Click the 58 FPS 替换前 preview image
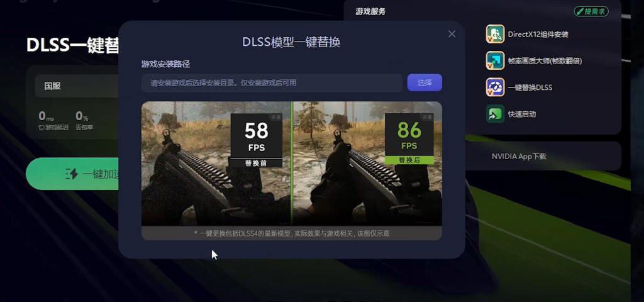 point(216,164)
